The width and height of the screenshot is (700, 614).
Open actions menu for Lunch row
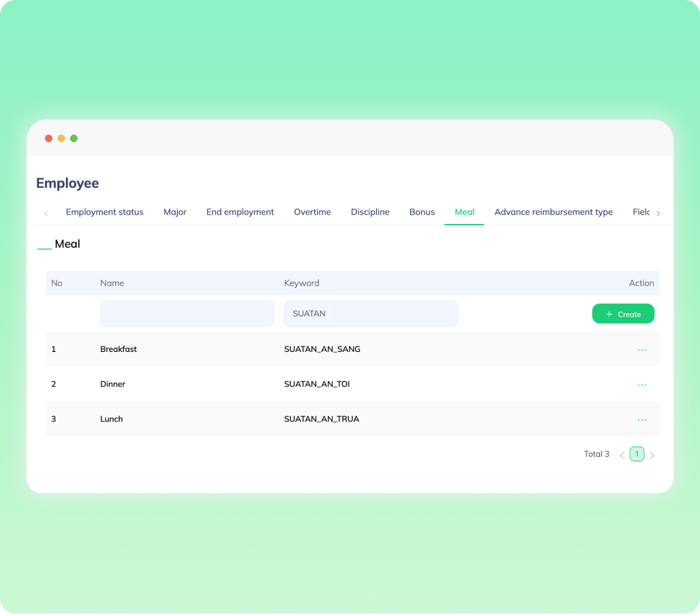pyautogui.click(x=641, y=419)
